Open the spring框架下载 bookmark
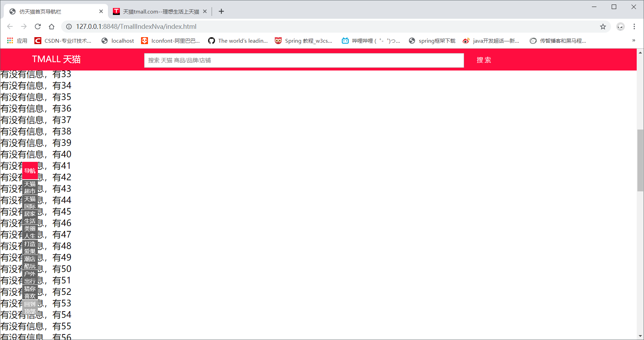Image resolution: width=644 pixels, height=340 pixels. pyautogui.click(x=432, y=41)
